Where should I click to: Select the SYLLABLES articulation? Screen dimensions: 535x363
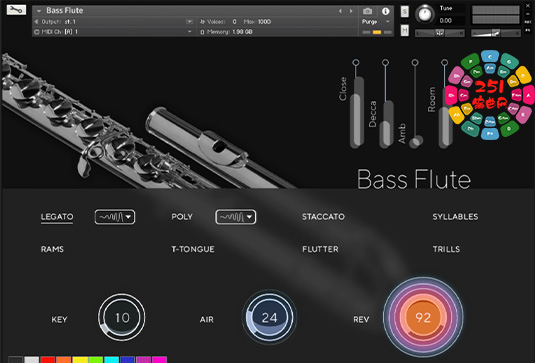pyautogui.click(x=455, y=217)
